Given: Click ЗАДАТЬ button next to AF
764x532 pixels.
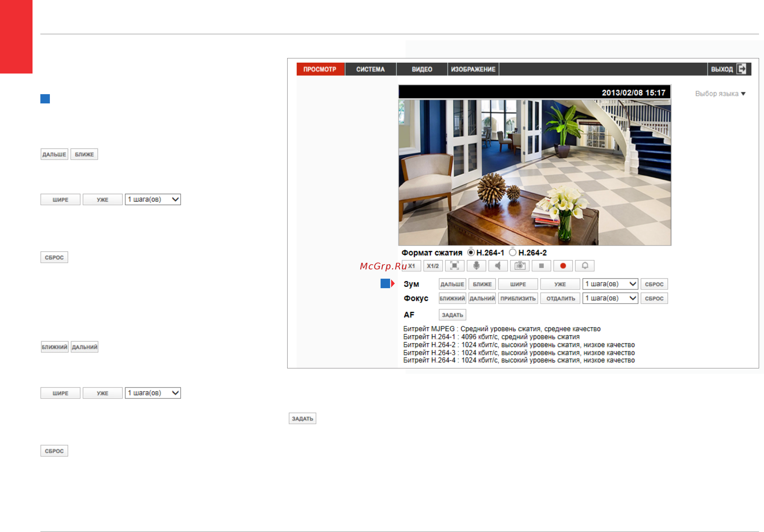Looking at the screenshot, I should pos(452,315).
